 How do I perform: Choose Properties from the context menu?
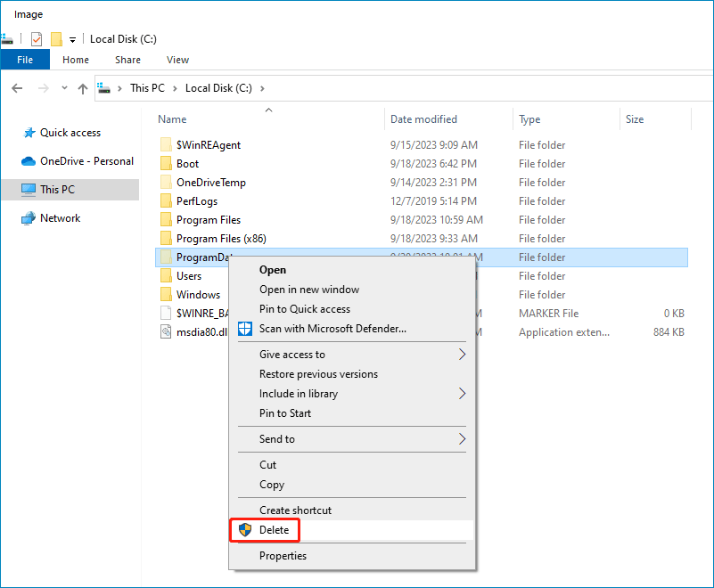coord(351,556)
